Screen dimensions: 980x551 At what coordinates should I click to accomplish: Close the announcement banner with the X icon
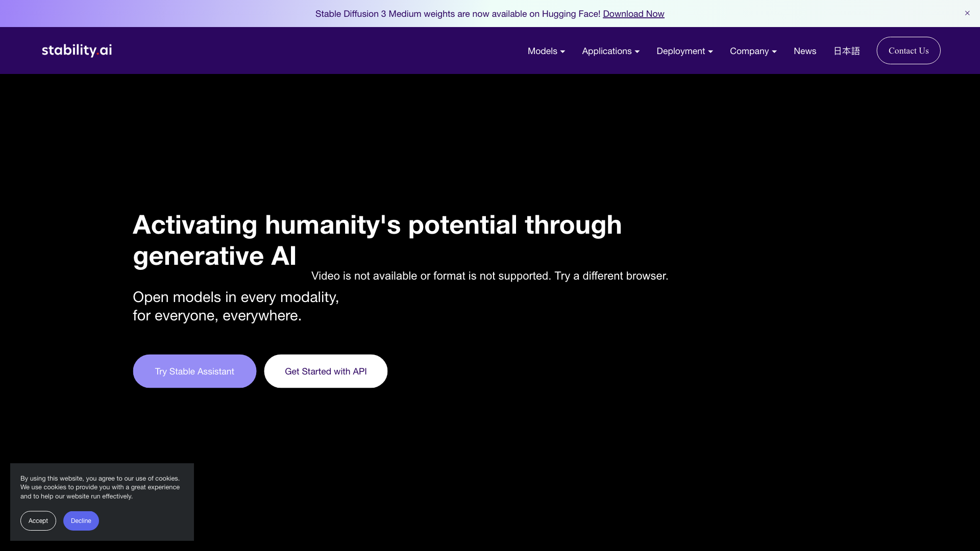[x=967, y=13]
